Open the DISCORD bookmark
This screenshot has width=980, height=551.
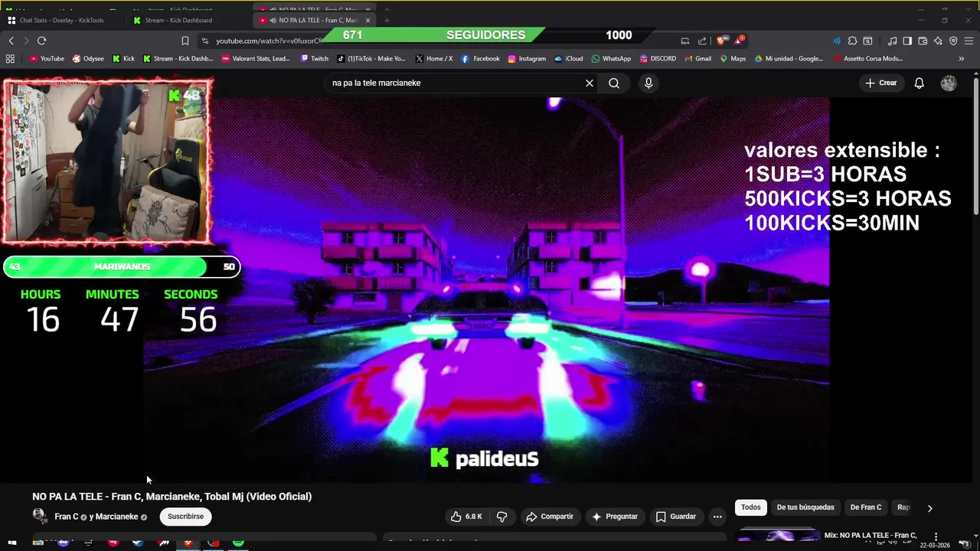point(658,58)
